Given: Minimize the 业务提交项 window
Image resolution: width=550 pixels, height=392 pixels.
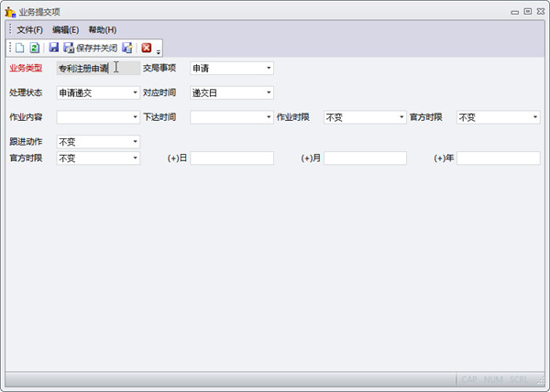Looking at the screenshot, I should tap(514, 12).
